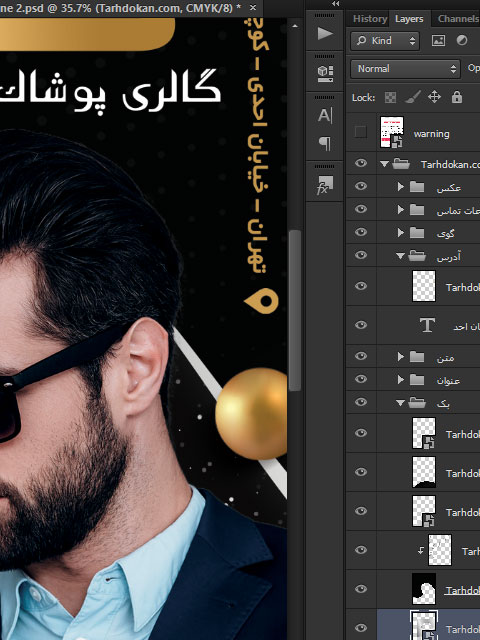Click the white title text گالری پوشاک
Screen dimensions: 480x640
[110, 91]
